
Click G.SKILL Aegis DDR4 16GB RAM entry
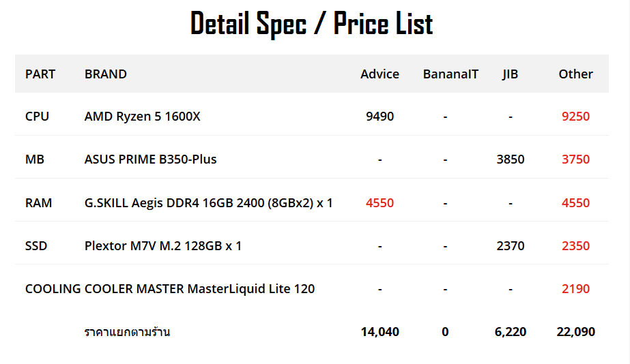(x=208, y=202)
